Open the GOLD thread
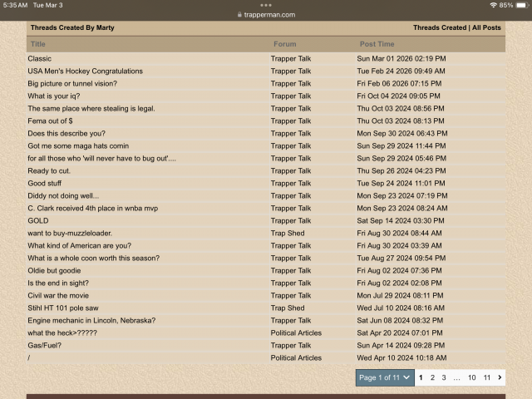The image size is (532, 399). tap(37, 221)
